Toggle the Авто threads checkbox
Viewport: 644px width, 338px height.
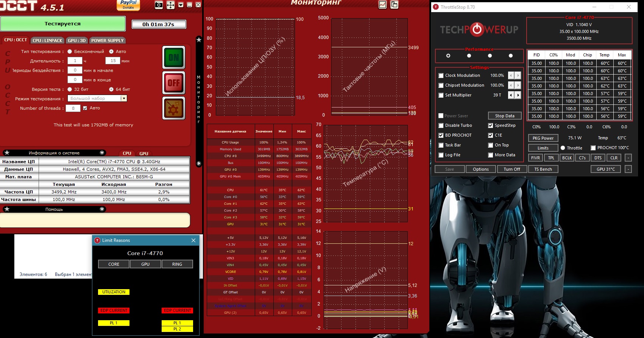(x=85, y=108)
